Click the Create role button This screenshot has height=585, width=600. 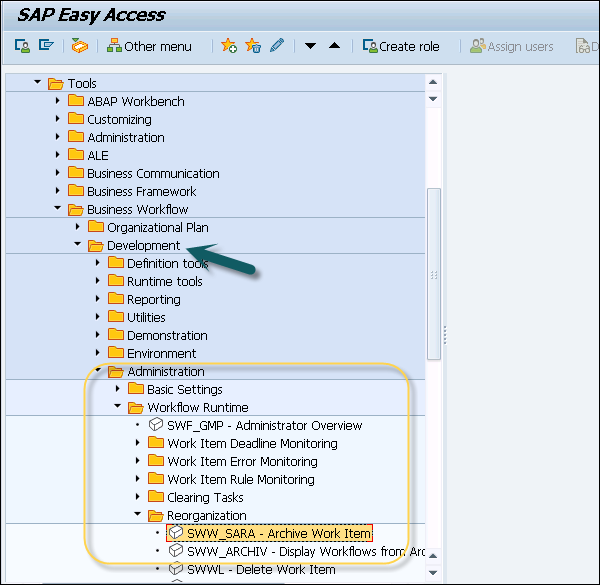click(403, 46)
